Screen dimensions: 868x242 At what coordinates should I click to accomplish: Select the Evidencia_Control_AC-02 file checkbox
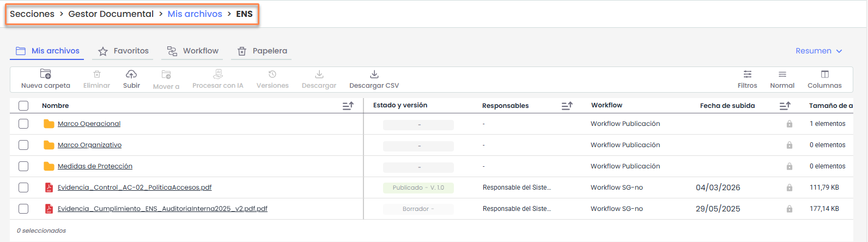[x=23, y=187]
